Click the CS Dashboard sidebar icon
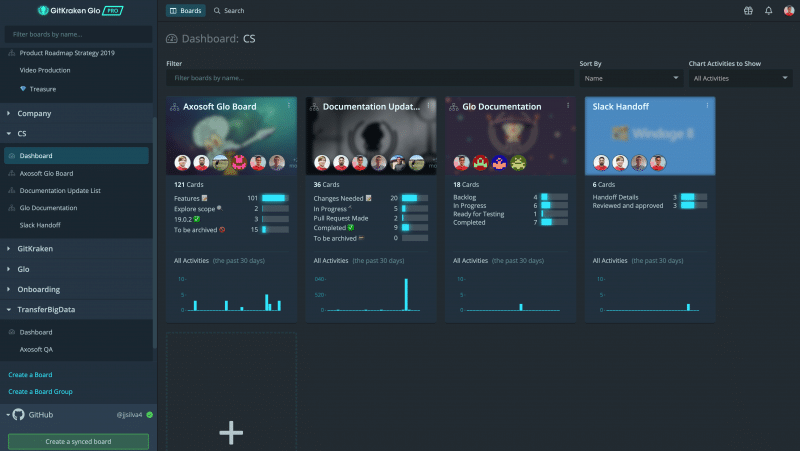The height and width of the screenshot is (451, 800). tap(12, 156)
